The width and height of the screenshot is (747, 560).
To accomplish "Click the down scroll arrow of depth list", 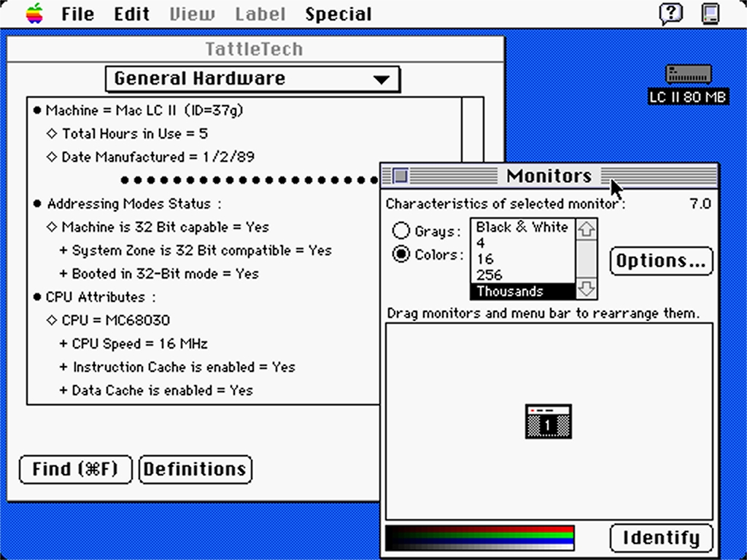I will [x=587, y=291].
